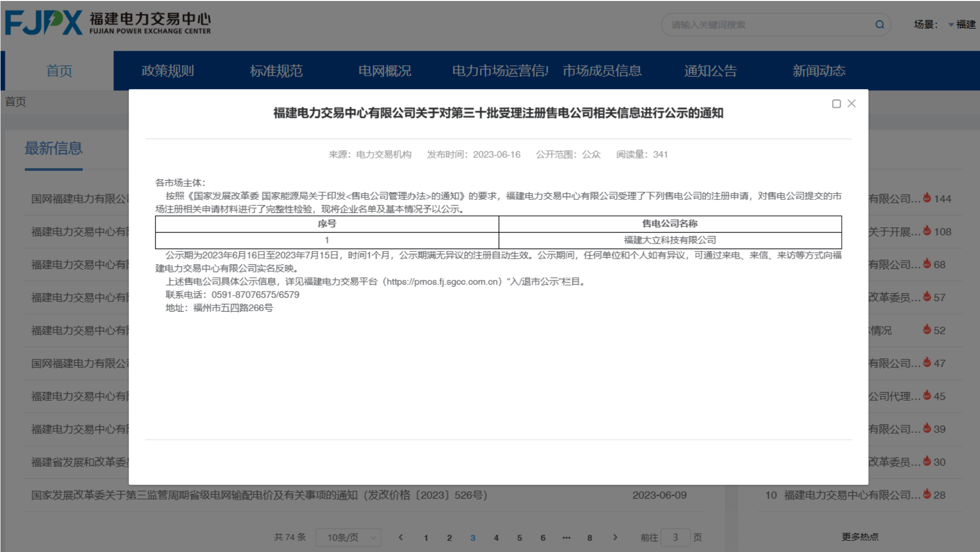Click the table cell containing 1
Viewport: 980px width, 552px height.
point(327,240)
